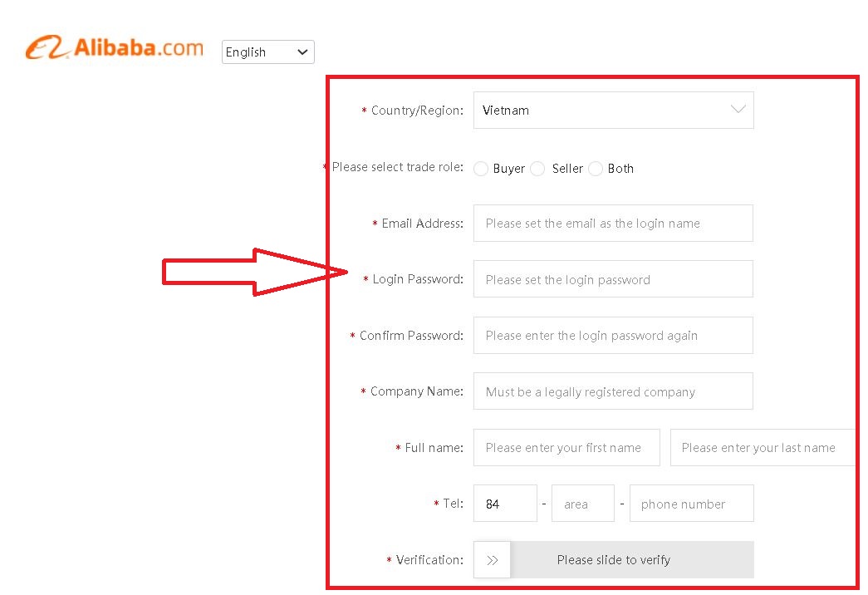Click the first name field
Viewport: 868px width, 595px height.
coord(566,448)
